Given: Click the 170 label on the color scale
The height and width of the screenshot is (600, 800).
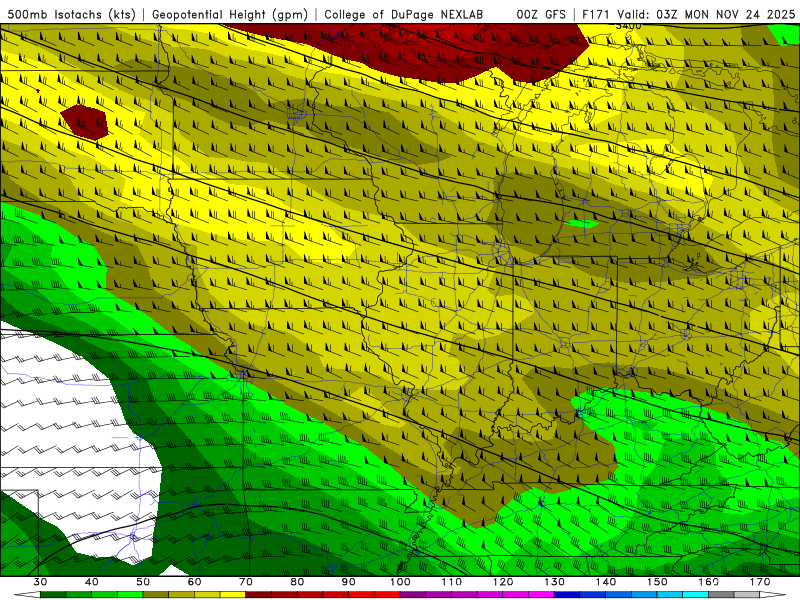Looking at the screenshot, I should pyautogui.click(x=760, y=582).
